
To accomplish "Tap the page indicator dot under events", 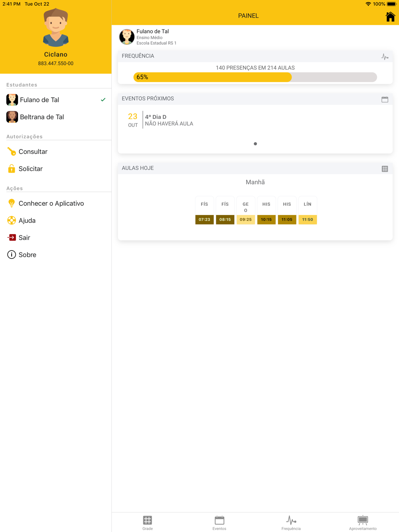I will pos(255,144).
